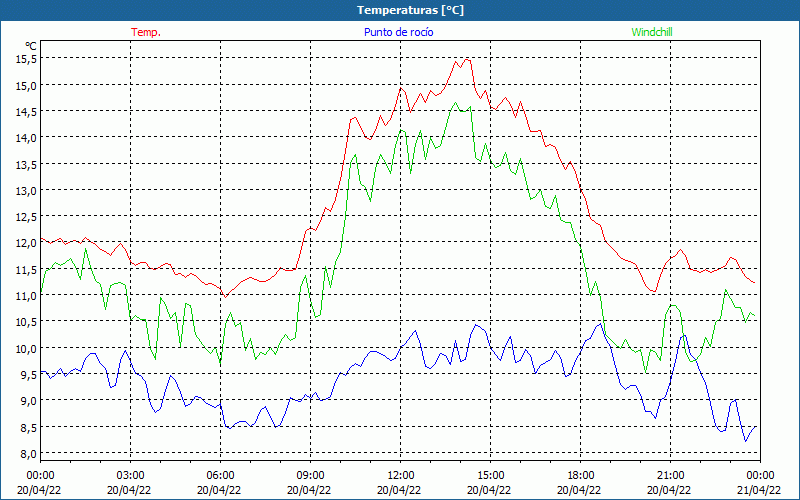Image resolution: width=800 pixels, height=500 pixels.
Task: Click the "12,5" y-axis value
Action: click(26, 217)
